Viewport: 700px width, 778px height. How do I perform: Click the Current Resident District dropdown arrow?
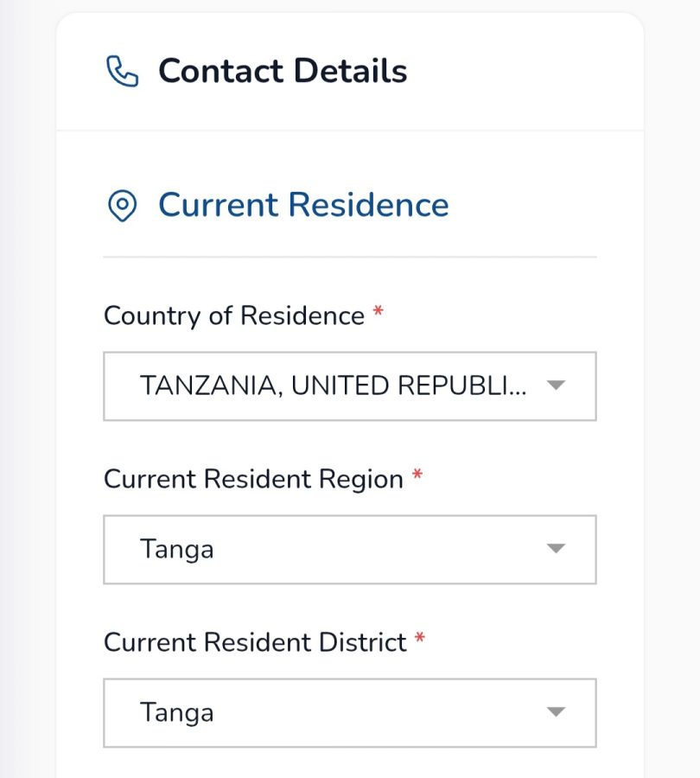[556, 712]
